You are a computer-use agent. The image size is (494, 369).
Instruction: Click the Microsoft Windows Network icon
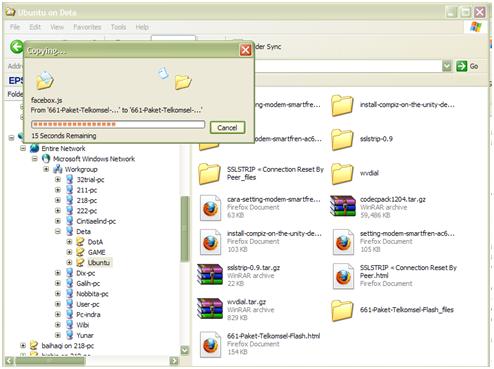coord(46,159)
